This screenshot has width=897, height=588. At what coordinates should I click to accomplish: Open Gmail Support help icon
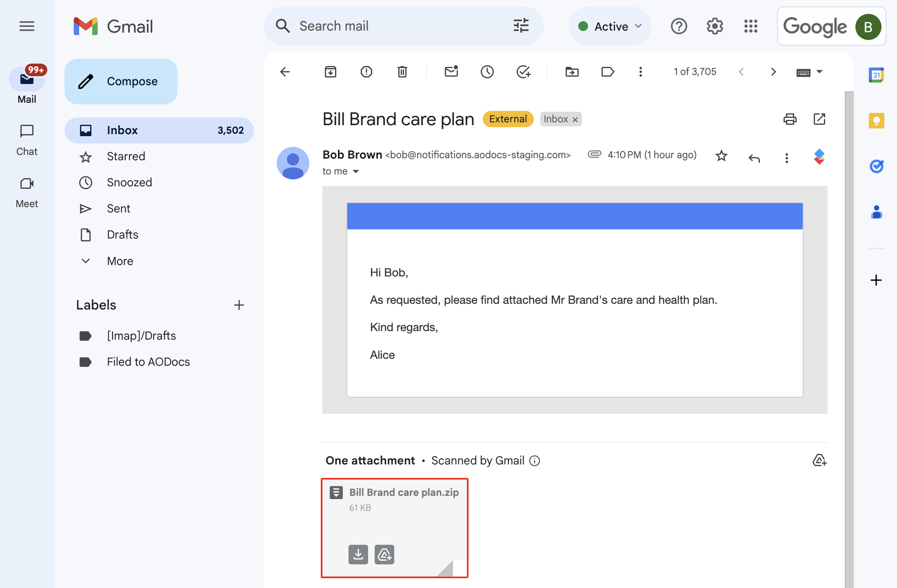tap(679, 27)
